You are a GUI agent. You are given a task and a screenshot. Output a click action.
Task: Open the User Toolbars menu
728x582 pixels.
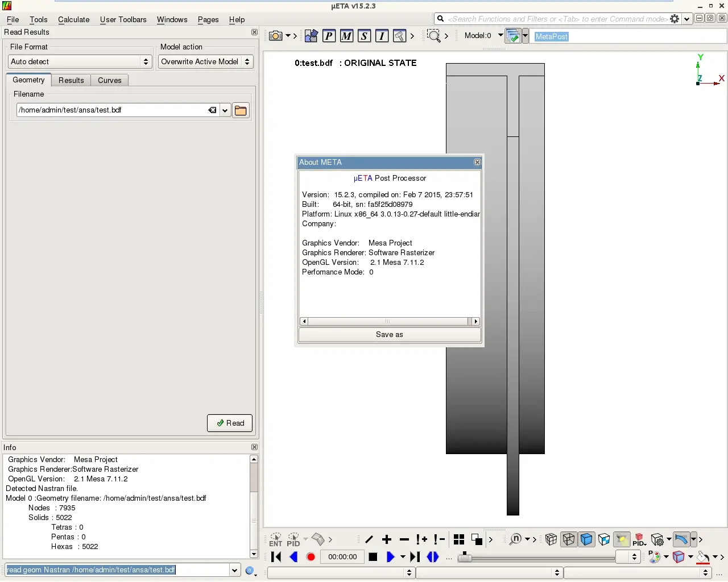point(123,19)
